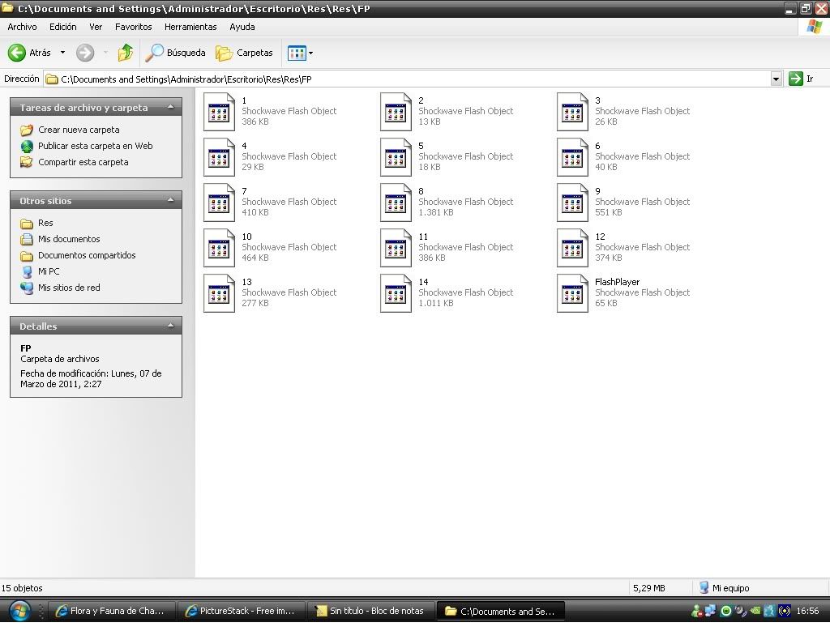Open the Archivo menu

point(22,27)
